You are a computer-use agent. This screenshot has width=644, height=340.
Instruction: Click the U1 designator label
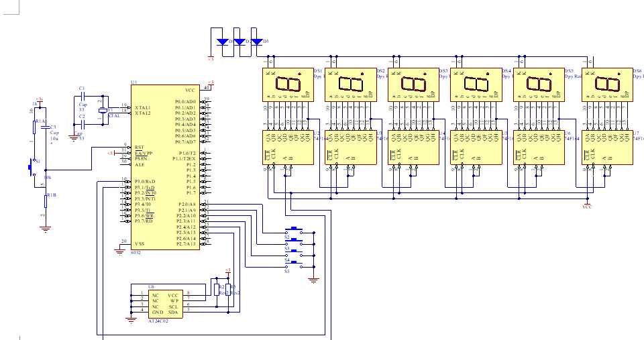[x=133, y=82]
